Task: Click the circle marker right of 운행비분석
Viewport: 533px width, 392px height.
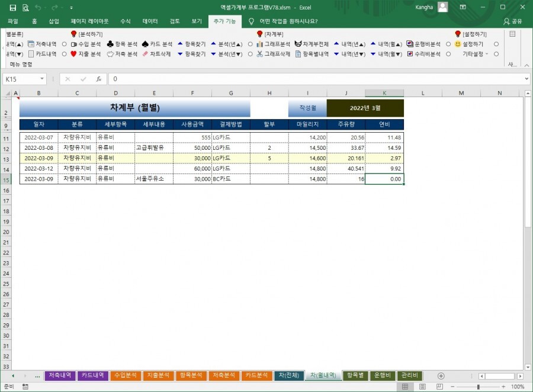Action: click(448, 44)
